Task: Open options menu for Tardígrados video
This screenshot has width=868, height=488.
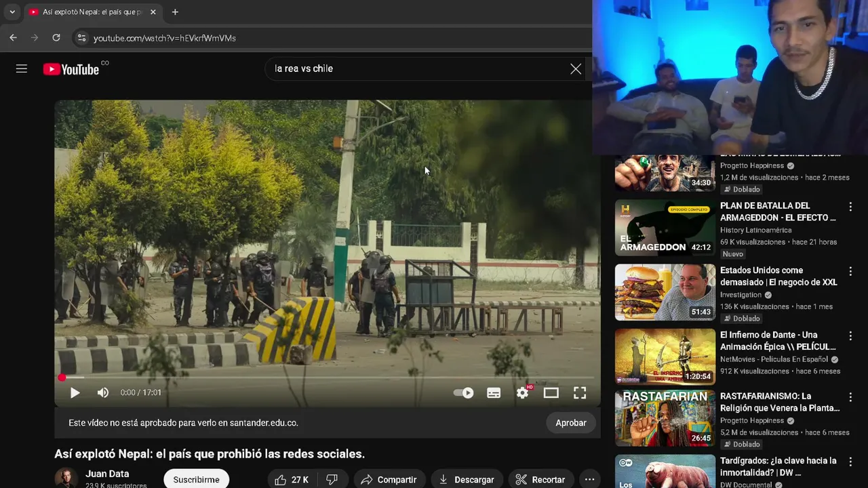Action: 850,462
